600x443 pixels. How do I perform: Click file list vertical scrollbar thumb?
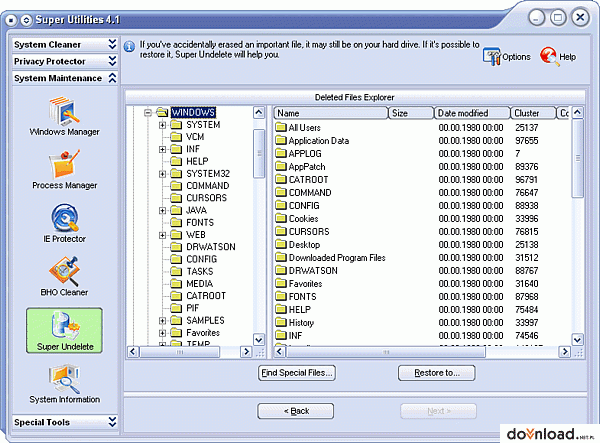coord(577,158)
